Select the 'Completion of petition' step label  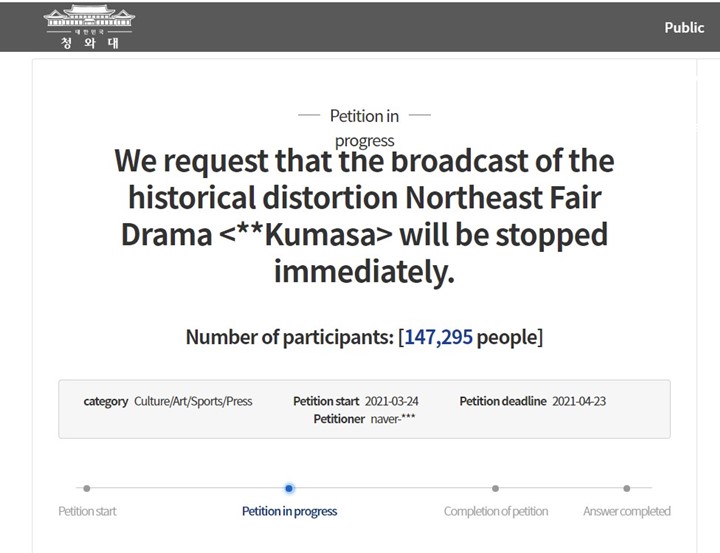coord(496,511)
